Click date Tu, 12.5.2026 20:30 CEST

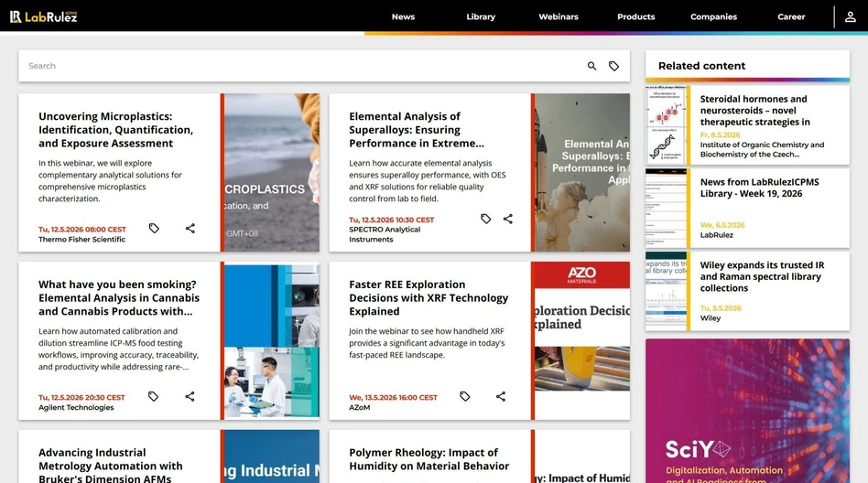81,398
